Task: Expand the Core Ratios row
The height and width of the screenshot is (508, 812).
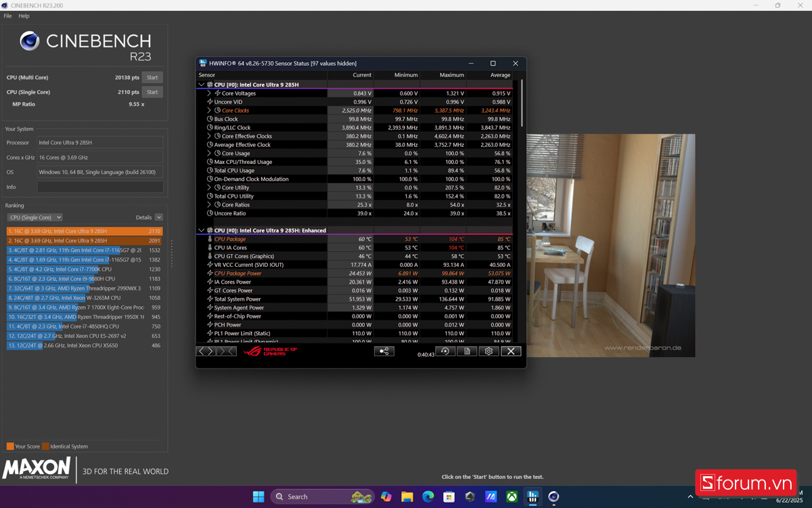Action: coord(209,205)
